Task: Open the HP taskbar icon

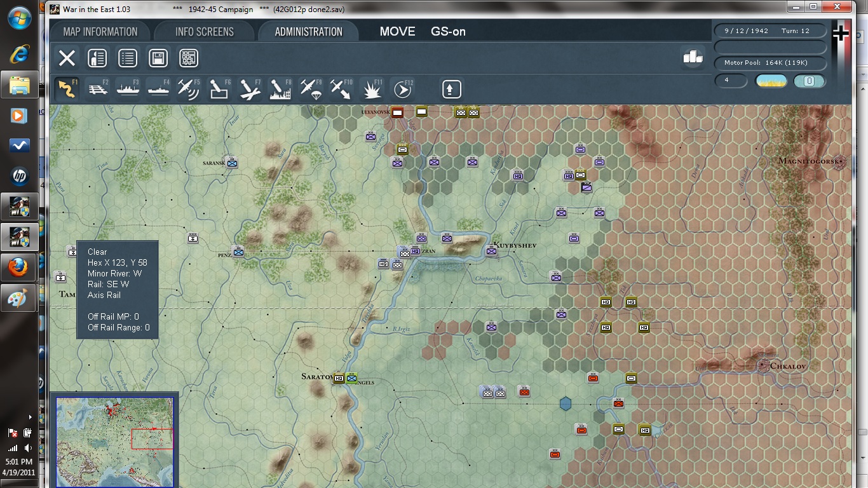Action: tap(19, 177)
